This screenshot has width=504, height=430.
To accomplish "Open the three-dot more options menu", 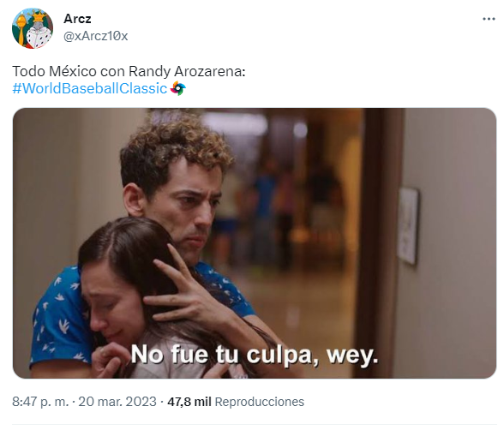I will point(489,19).
